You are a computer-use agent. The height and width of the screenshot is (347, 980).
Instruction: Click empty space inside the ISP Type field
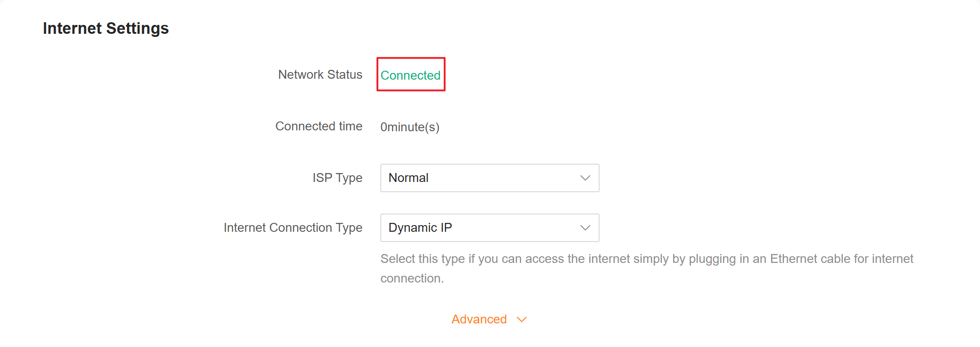point(503,178)
